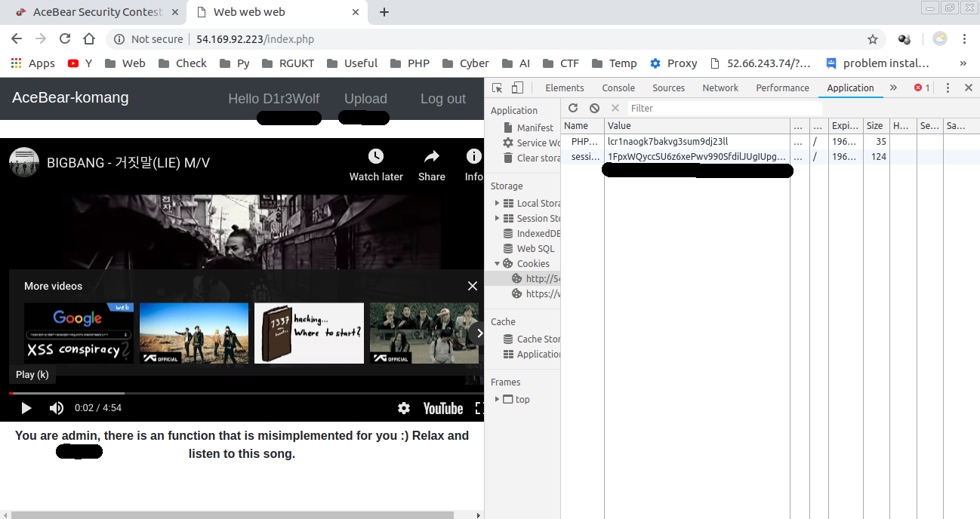Switch to the Network tab
The height and width of the screenshot is (519, 980).
(720, 88)
